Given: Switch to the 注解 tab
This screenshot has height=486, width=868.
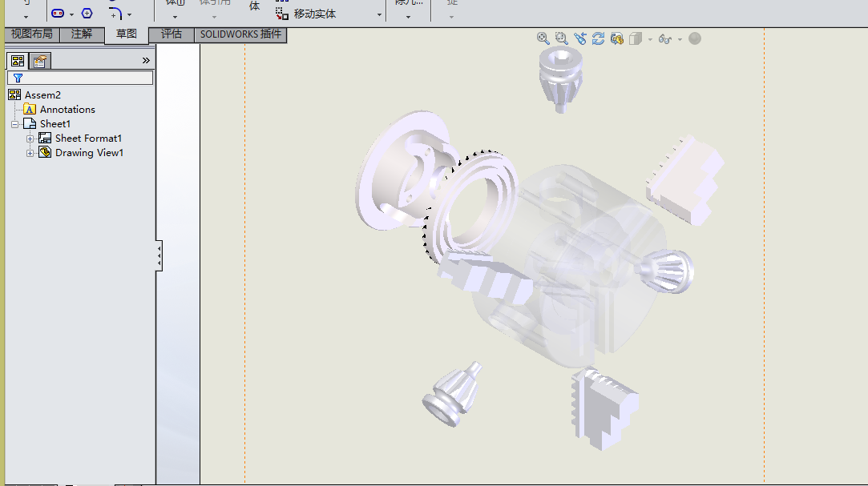Looking at the screenshot, I should 82,34.
